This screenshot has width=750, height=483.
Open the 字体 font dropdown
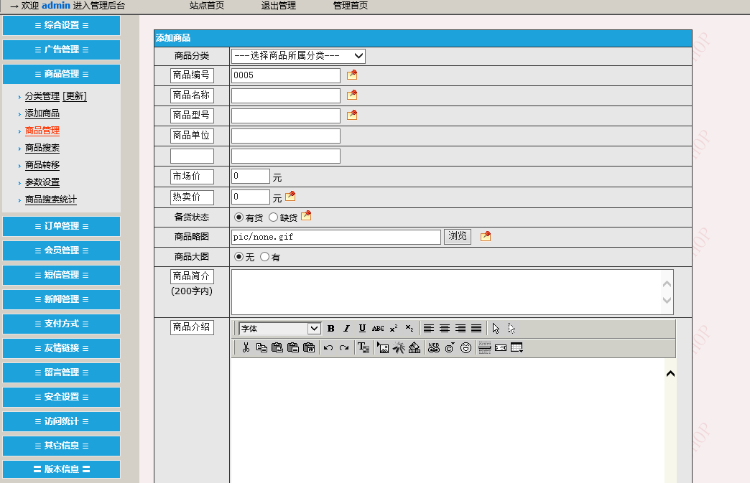(x=280, y=329)
